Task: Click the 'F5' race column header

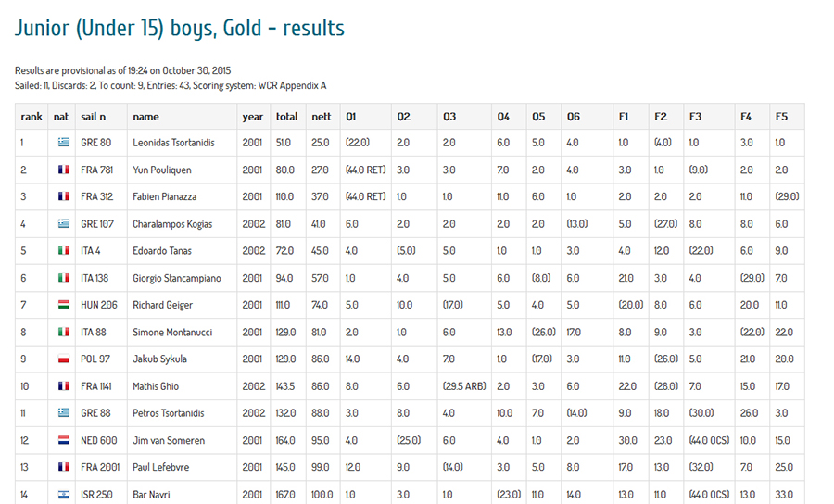Action: tap(781, 117)
